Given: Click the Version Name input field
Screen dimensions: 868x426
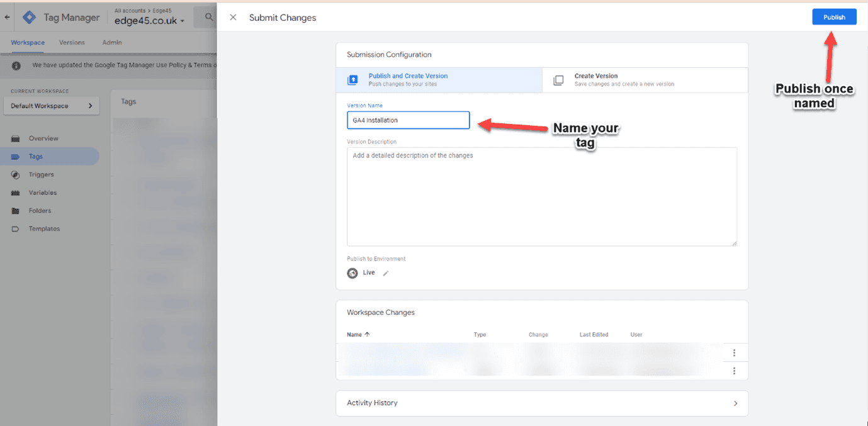Looking at the screenshot, I should pos(408,120).
